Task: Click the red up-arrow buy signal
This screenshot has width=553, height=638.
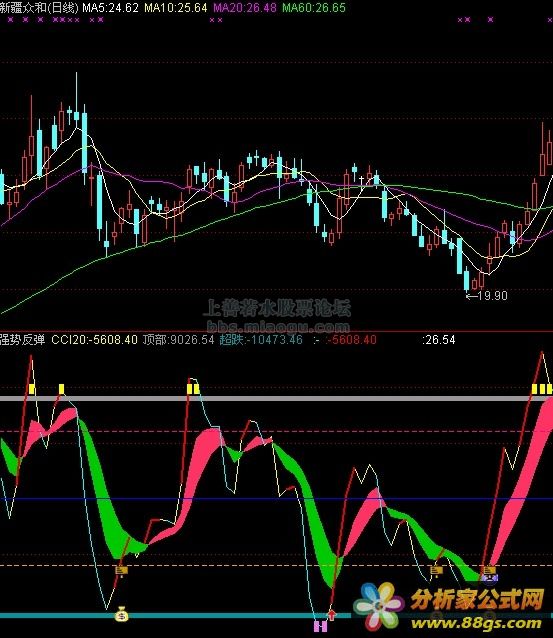Action: point(332,615)
